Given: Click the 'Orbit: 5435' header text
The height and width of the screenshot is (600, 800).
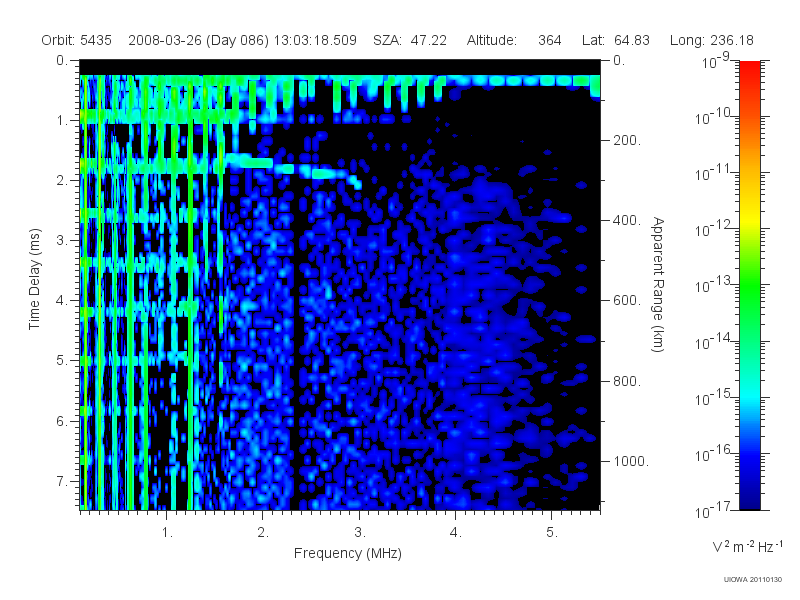Looking at the screenshot, I should 77,40.
